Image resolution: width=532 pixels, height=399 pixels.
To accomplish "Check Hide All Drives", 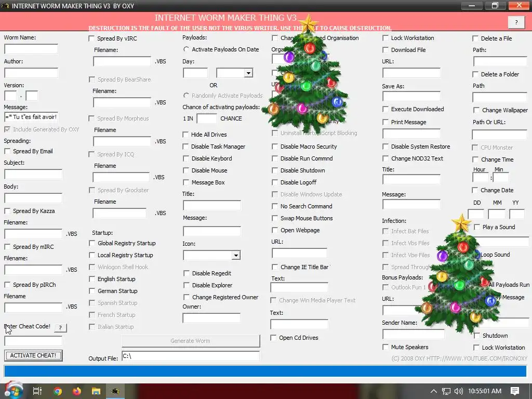I will point(185,135).
